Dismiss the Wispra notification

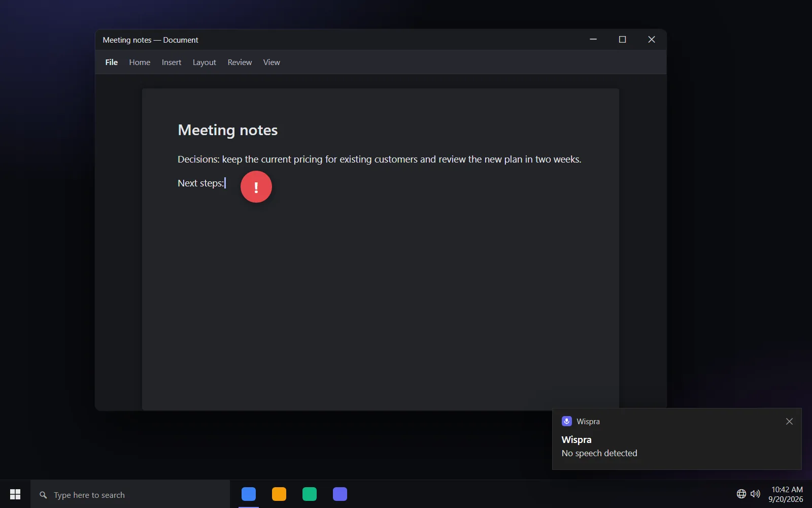(x=789, y=421)
